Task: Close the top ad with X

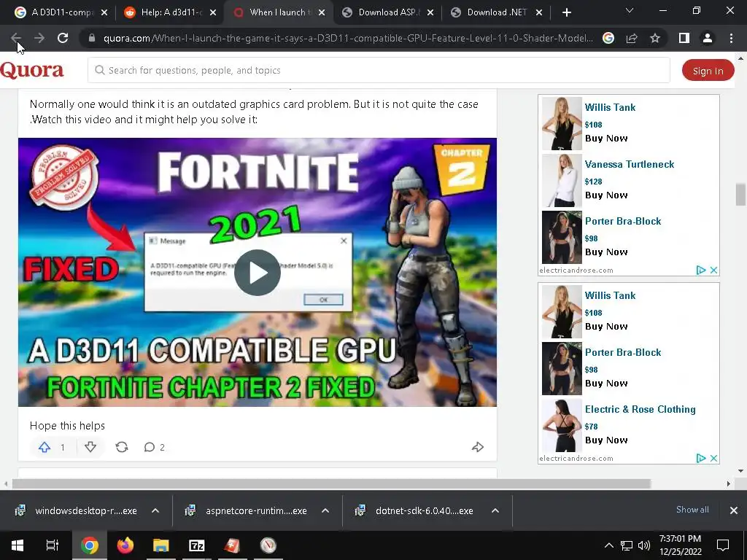Action: [x=713, y=270]
